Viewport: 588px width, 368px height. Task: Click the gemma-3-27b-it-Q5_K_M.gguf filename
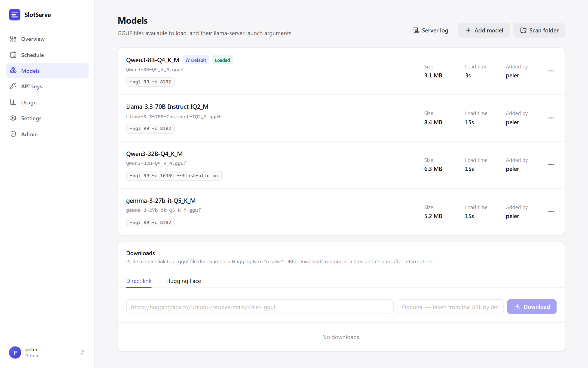pos(163,210)
